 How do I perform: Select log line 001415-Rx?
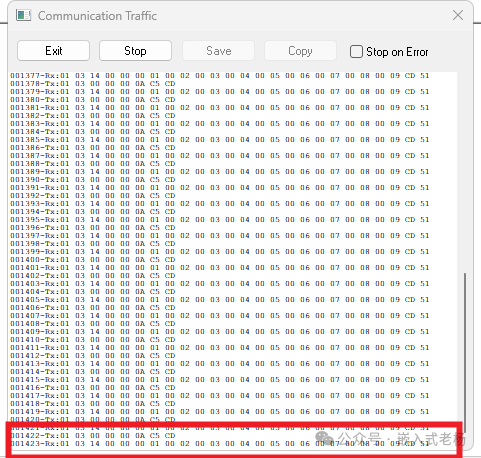pos(220,380)
